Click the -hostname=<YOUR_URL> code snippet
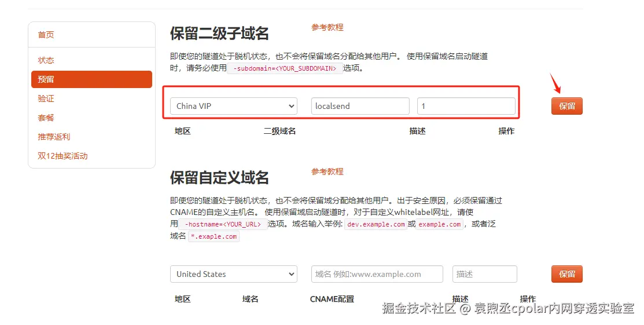The width and height of the screenshot is (644, 325). 223,224
